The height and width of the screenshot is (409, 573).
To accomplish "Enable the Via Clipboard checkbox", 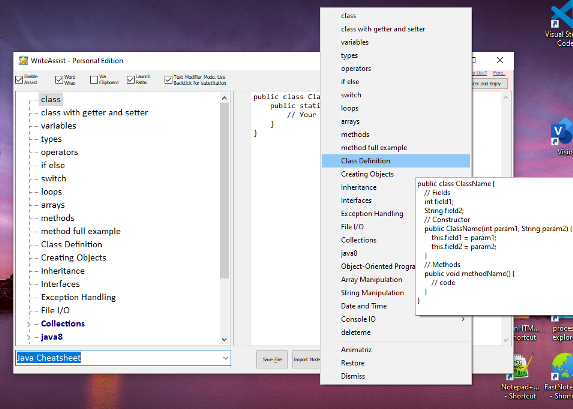I will tap(94, 79).
